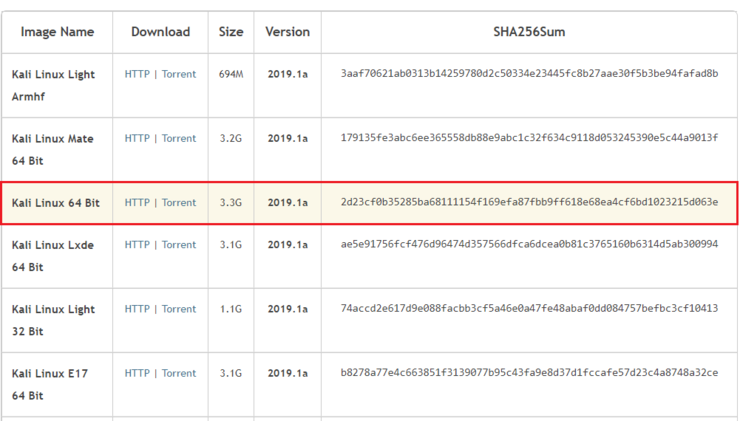Click SHA256 hash starting with b8278a77e4c6
Viewport: 740px width, 421px height.
click(529, 372)
